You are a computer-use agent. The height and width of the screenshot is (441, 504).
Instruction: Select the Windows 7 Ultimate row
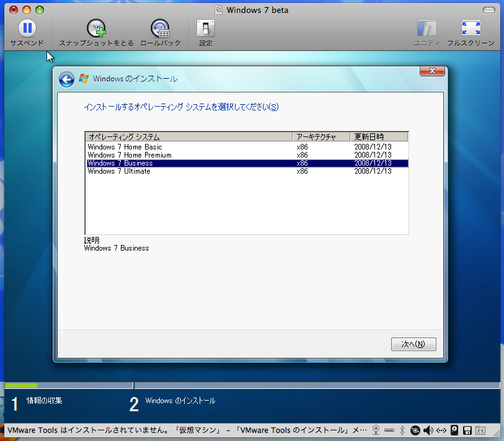247,171
